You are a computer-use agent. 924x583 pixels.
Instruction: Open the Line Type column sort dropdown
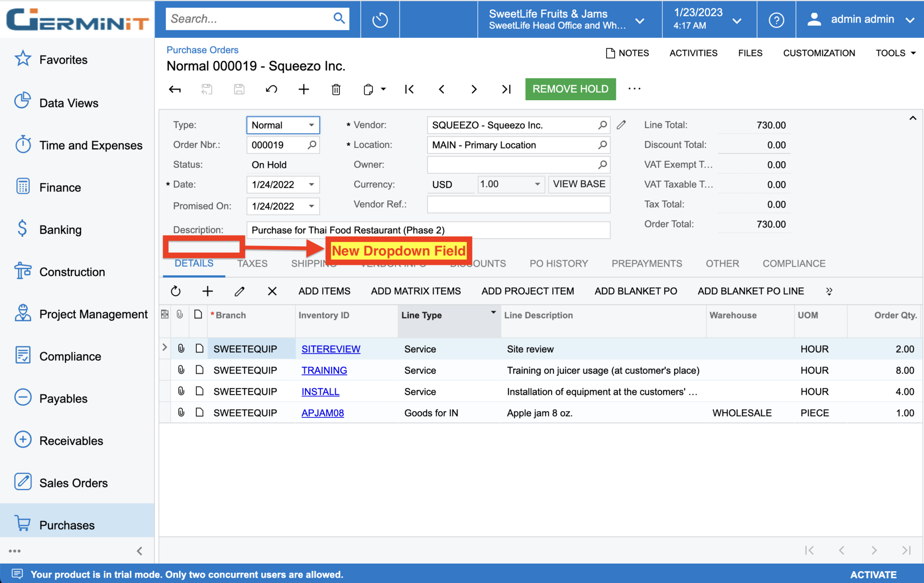point(493,312)
